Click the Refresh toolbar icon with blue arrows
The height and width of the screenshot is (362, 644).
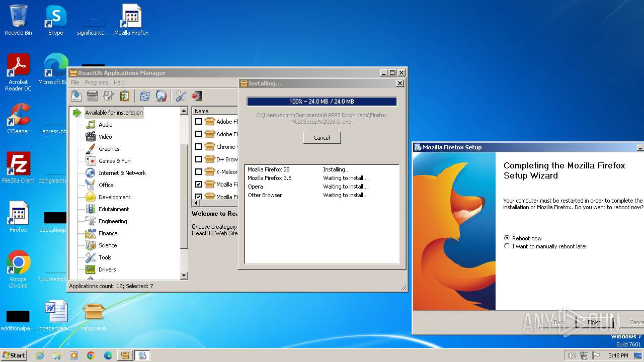point(145,96)
